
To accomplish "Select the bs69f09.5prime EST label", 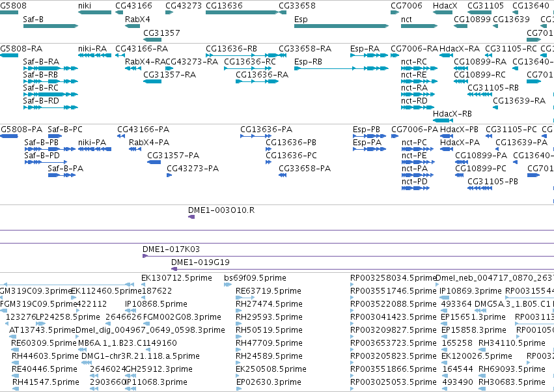I will (x=255, y=278).
